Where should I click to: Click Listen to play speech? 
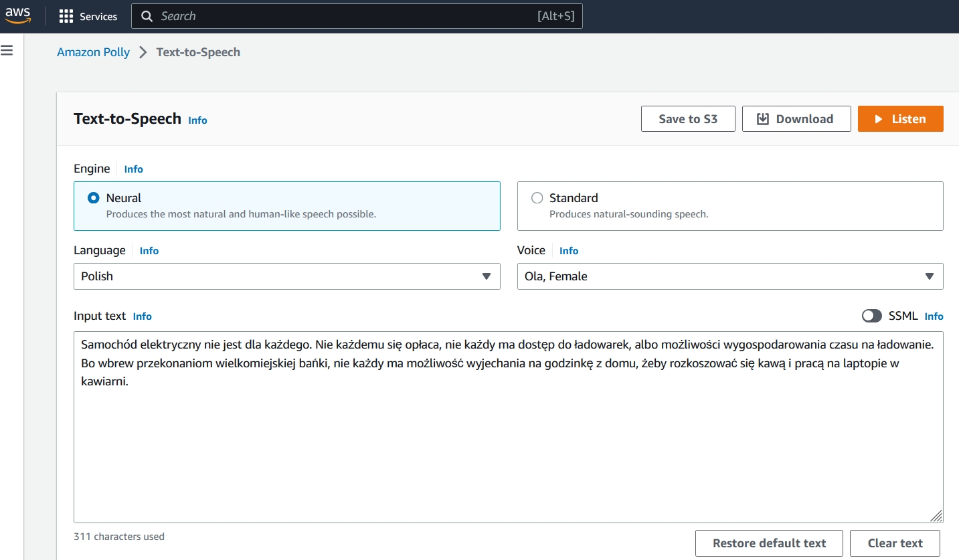point(900,119)
